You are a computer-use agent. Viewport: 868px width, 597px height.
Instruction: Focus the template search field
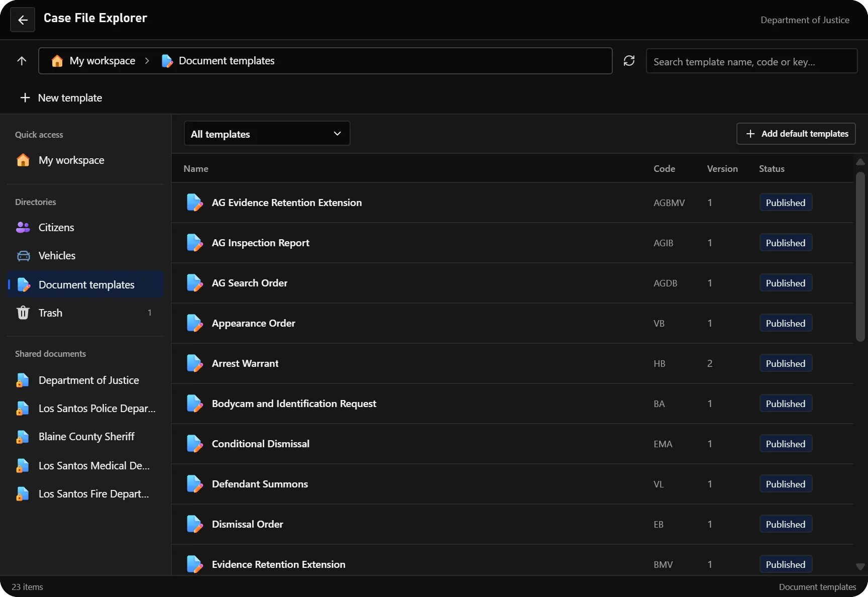tap(751, 61)
